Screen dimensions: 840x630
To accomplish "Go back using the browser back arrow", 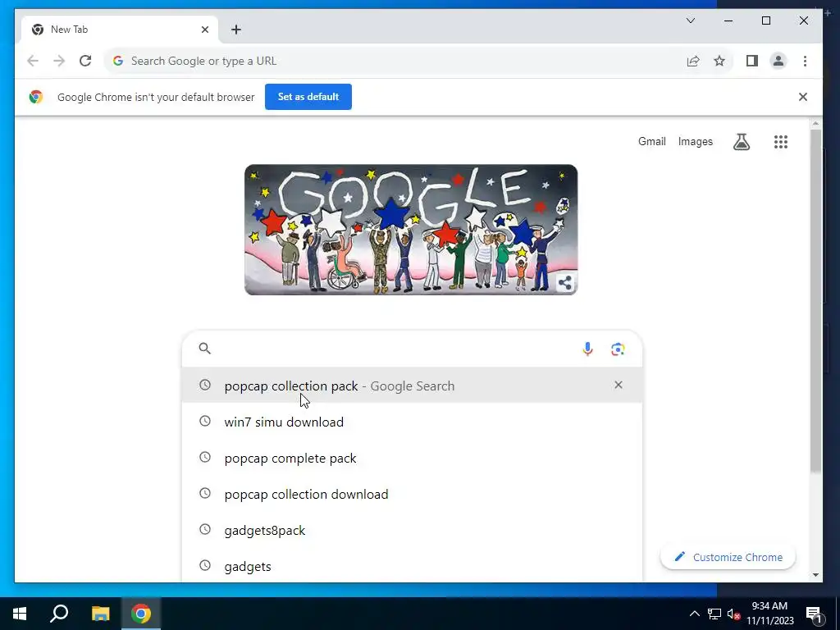I will pyautogui.click(x=33, y=61).
